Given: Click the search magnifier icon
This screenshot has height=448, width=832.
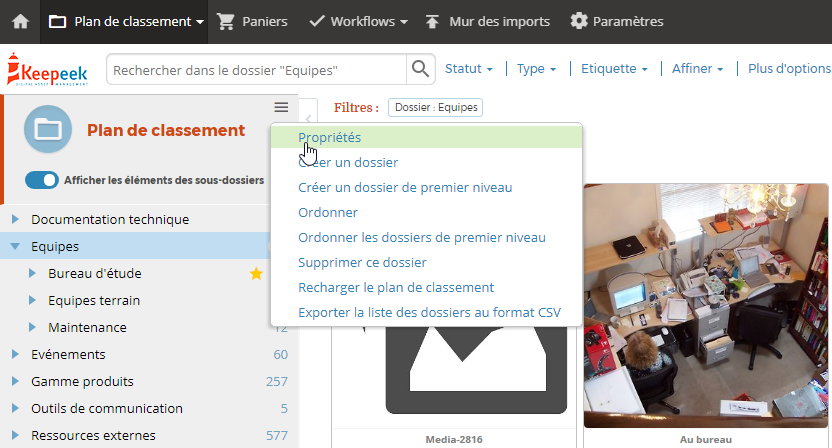Looking at the screenshot, I should coord(420,69).
